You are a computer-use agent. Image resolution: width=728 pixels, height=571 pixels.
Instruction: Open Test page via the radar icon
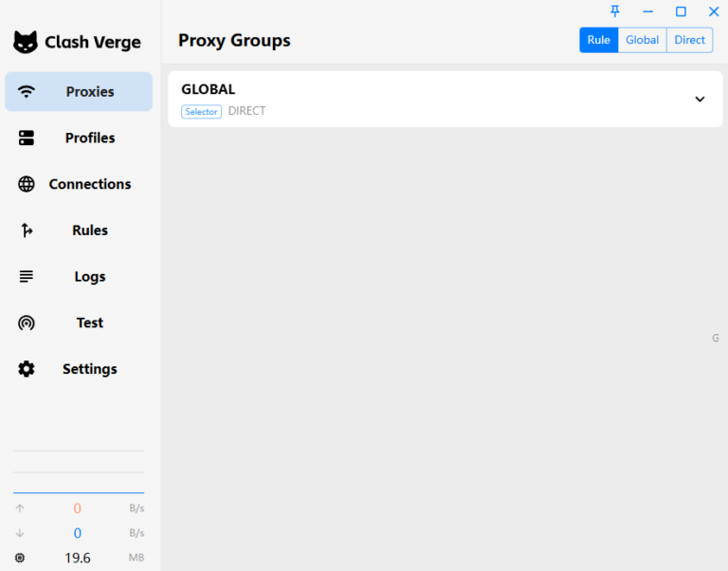point(27,323)
